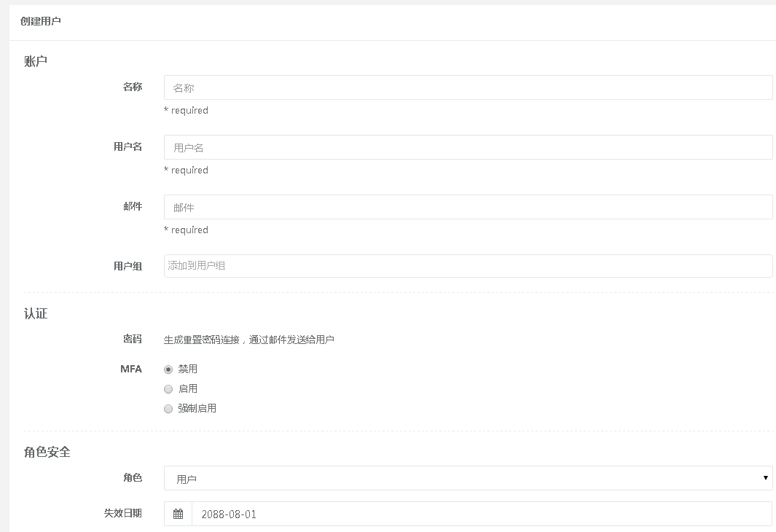Click the 用户组 field label

(128, 266)
